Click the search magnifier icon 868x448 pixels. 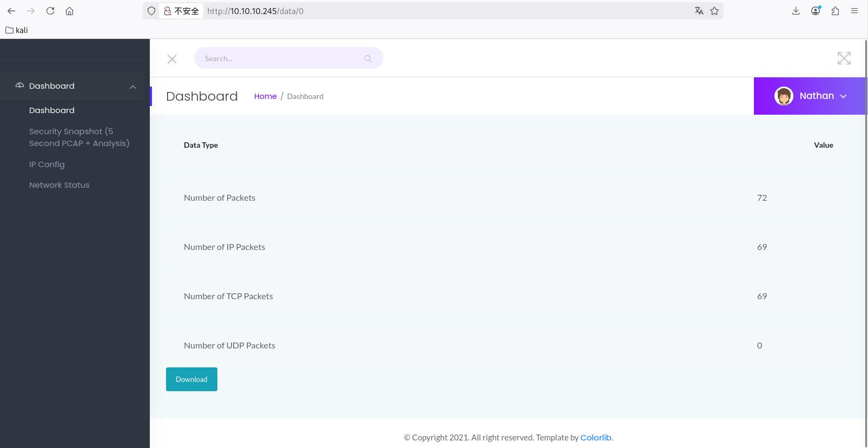368,58
